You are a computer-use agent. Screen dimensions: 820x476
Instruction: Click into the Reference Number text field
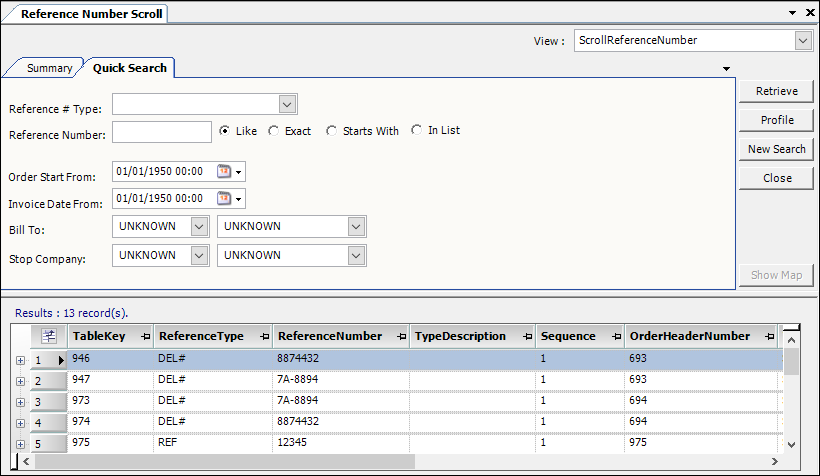point(162,132)
